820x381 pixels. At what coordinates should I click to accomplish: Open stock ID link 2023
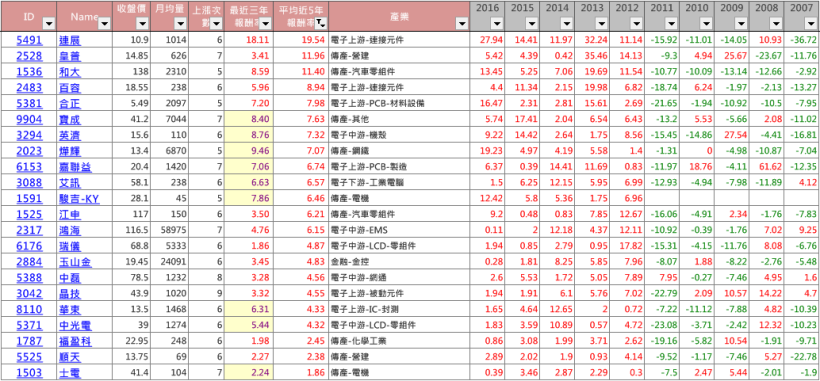click(x=29, y=151)
